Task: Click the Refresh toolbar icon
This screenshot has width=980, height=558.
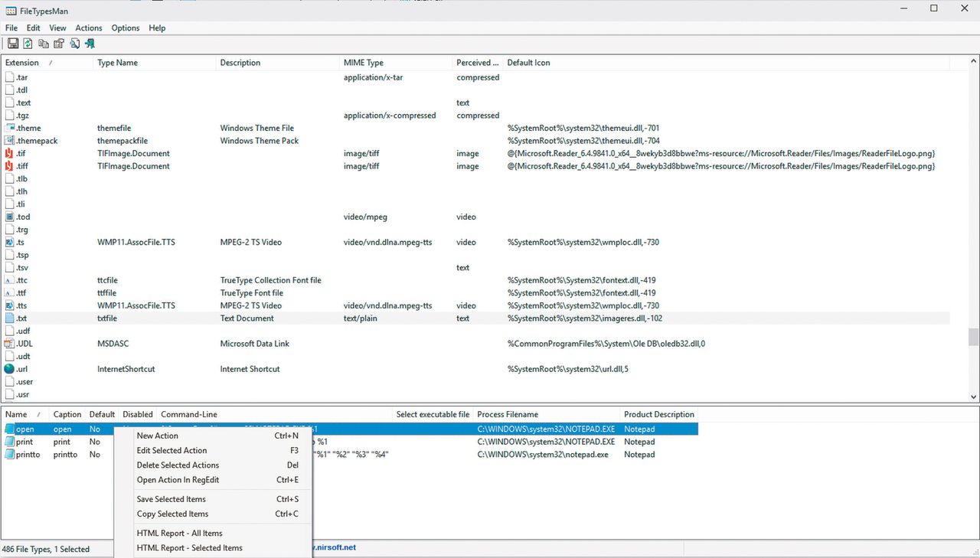Action: pos(28,44)
